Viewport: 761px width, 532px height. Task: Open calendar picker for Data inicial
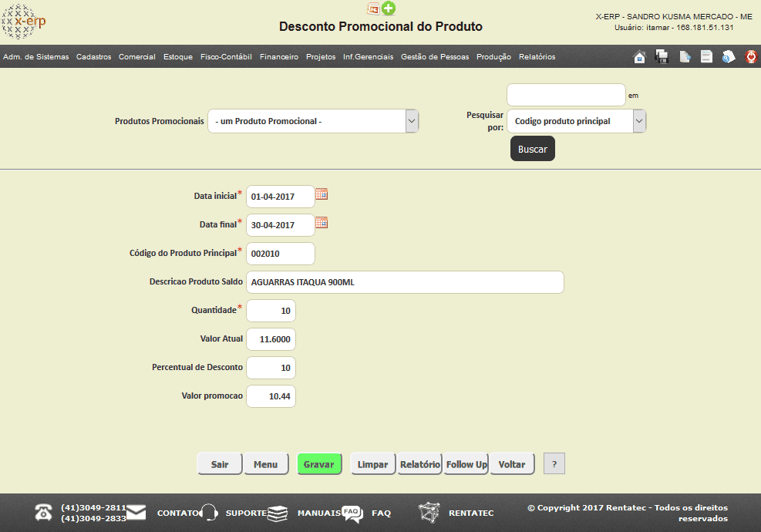[322, 194]
